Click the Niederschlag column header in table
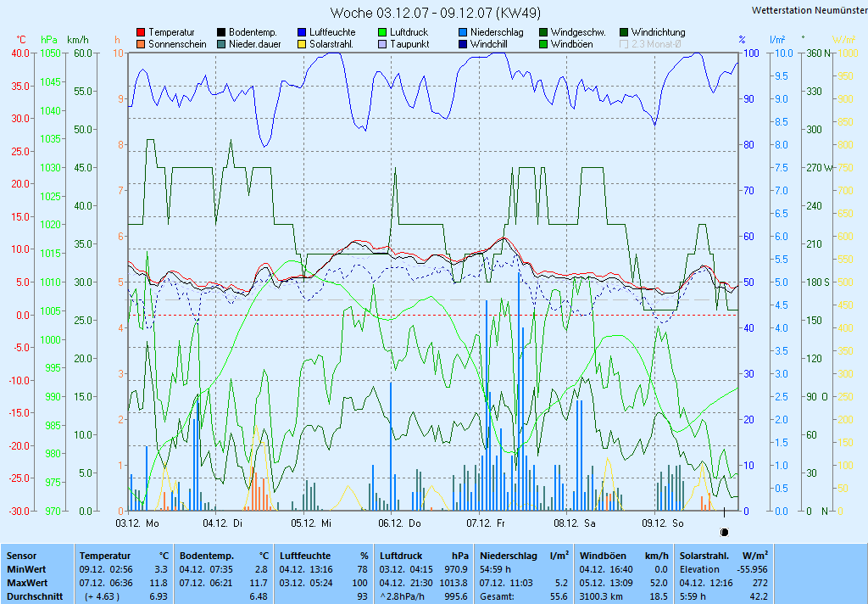The image size is (868, 604). pos(508,555)
